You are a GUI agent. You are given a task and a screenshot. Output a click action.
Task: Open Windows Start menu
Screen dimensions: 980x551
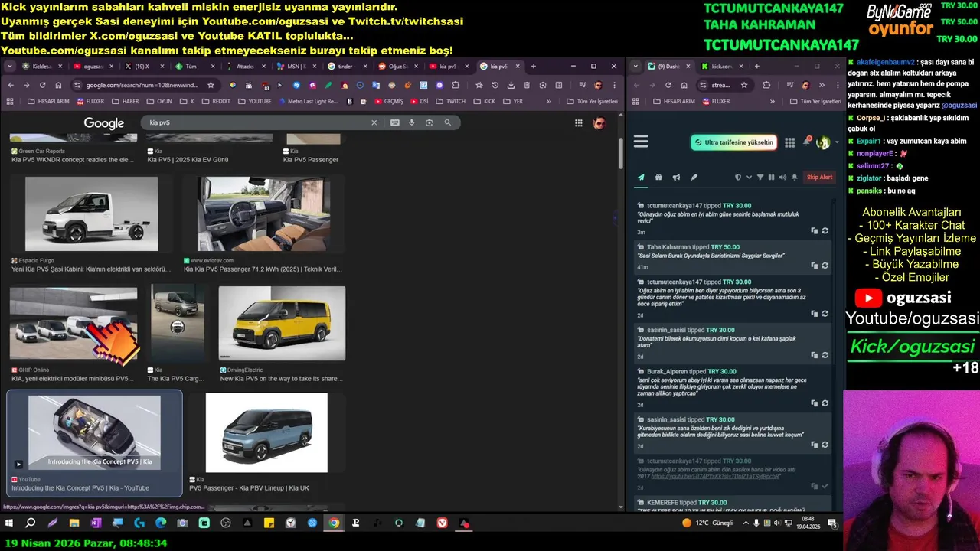[x=9, y=523]
